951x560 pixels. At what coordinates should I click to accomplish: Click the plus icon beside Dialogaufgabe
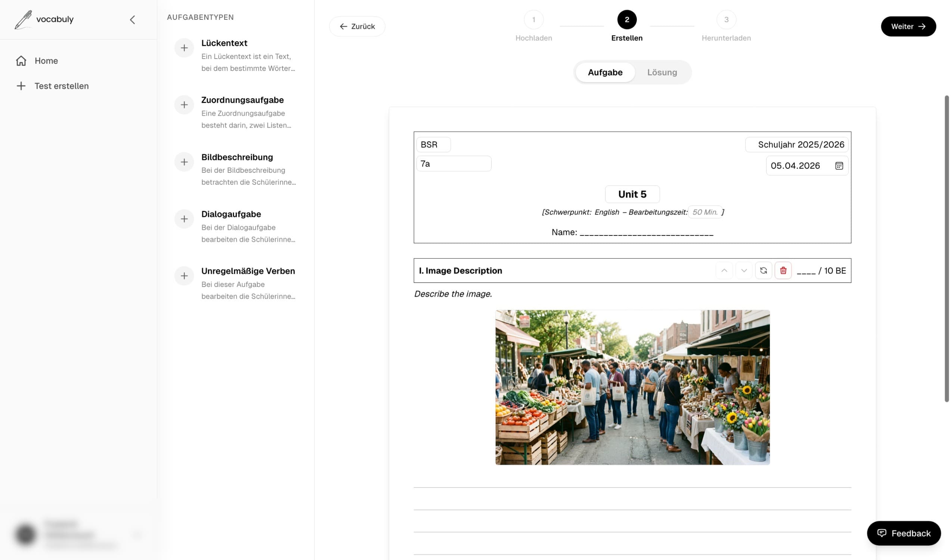point(184,219)
